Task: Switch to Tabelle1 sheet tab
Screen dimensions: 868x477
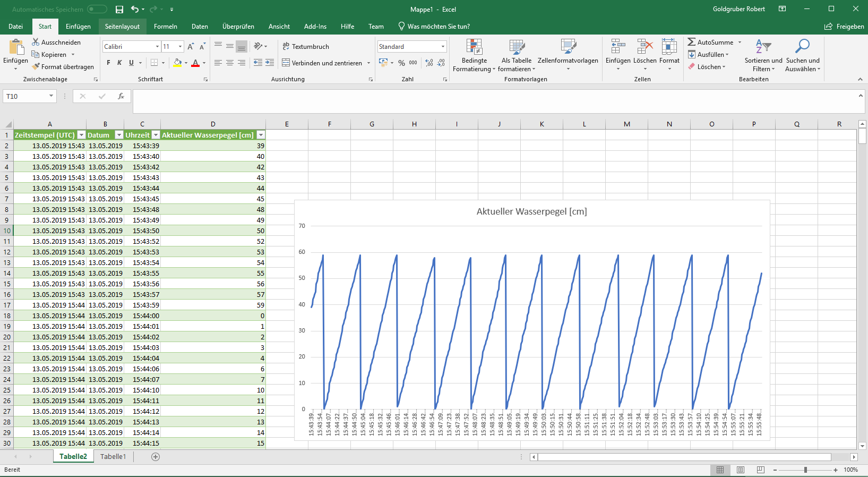Action: (113, 457)
